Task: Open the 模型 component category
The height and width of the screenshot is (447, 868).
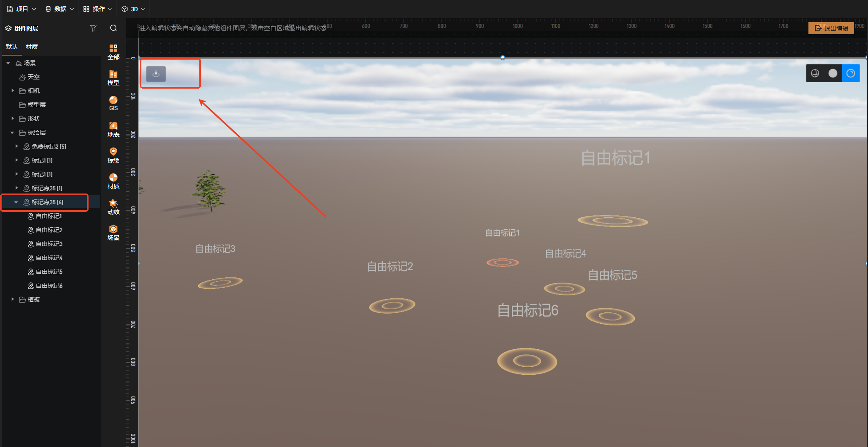Action: (x=113, y=77)
